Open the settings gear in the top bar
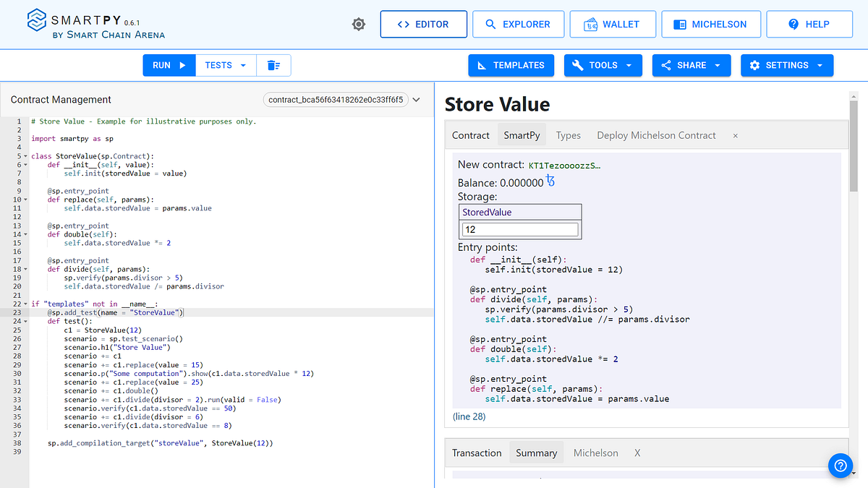The height and width of the screenshot is (488, 868). 359,24
